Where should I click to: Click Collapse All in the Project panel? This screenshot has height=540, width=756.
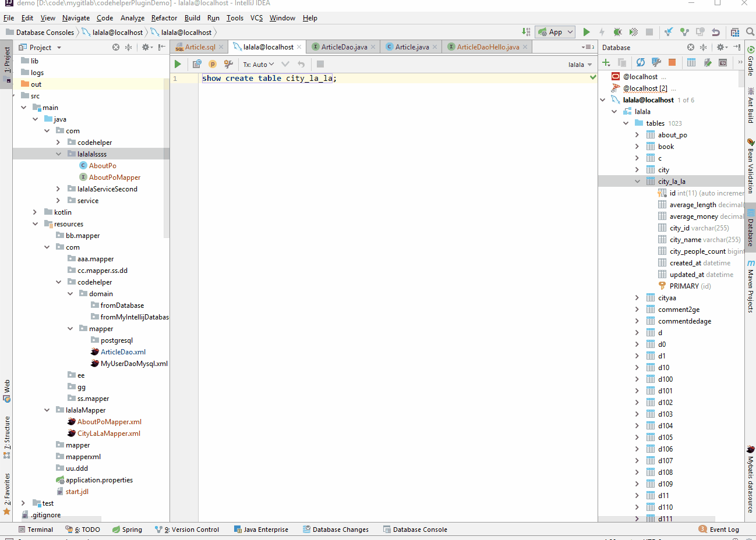pos(128,47)
